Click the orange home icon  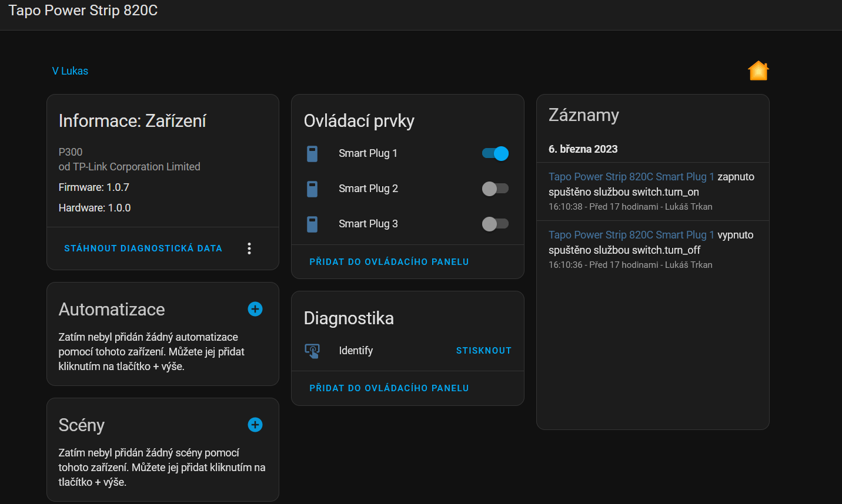758,70
